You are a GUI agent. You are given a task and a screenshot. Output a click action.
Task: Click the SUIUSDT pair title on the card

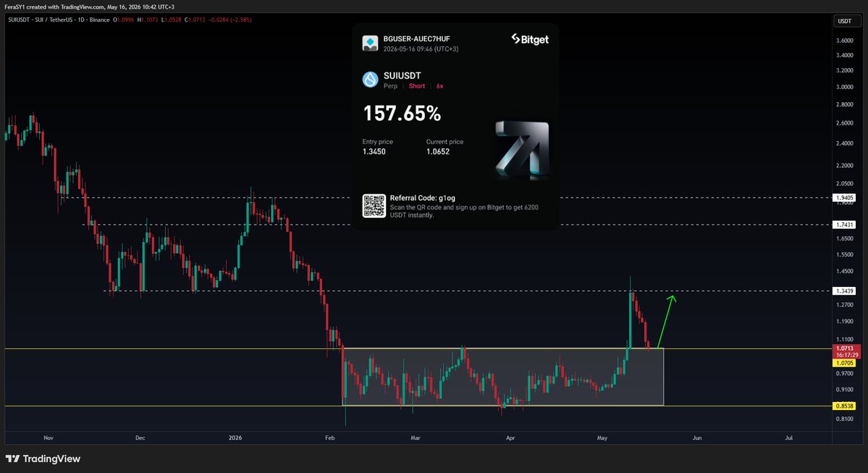pyautogui.click(x=402, y=75)
